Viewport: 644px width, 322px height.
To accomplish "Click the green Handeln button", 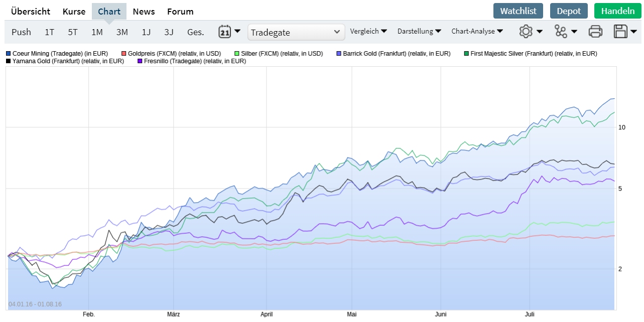I will tap(617, 11).
